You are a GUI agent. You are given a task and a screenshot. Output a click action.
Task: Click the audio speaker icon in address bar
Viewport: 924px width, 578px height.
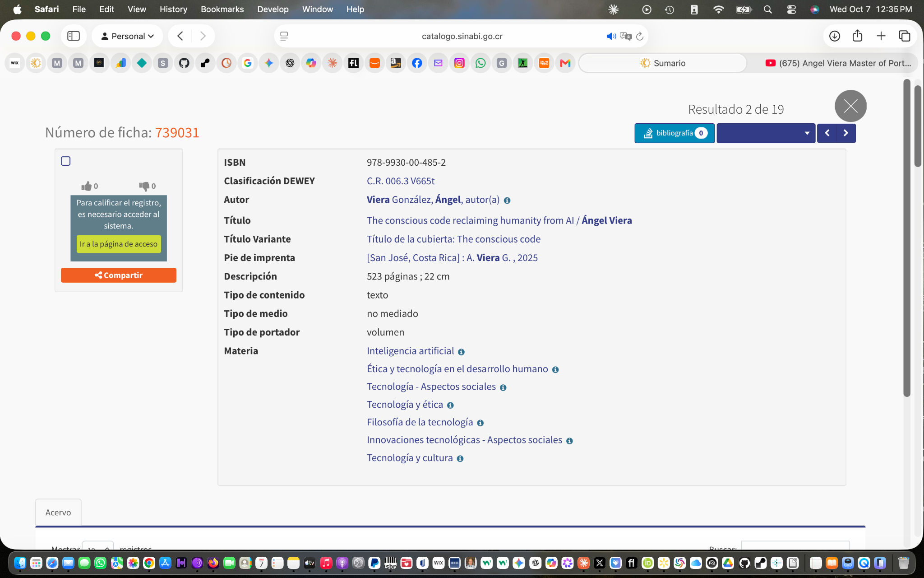(611, 36)
